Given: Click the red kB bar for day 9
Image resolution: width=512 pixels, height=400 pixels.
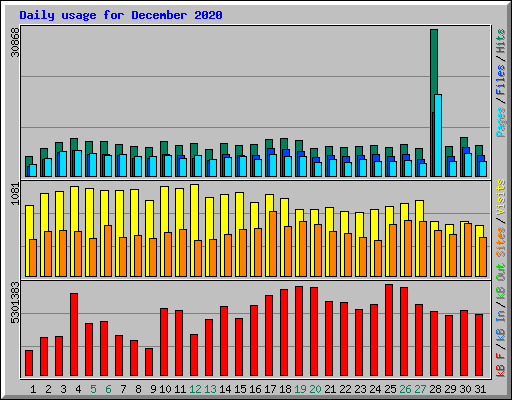Looking at the screenshot, I should click(149, 362).
